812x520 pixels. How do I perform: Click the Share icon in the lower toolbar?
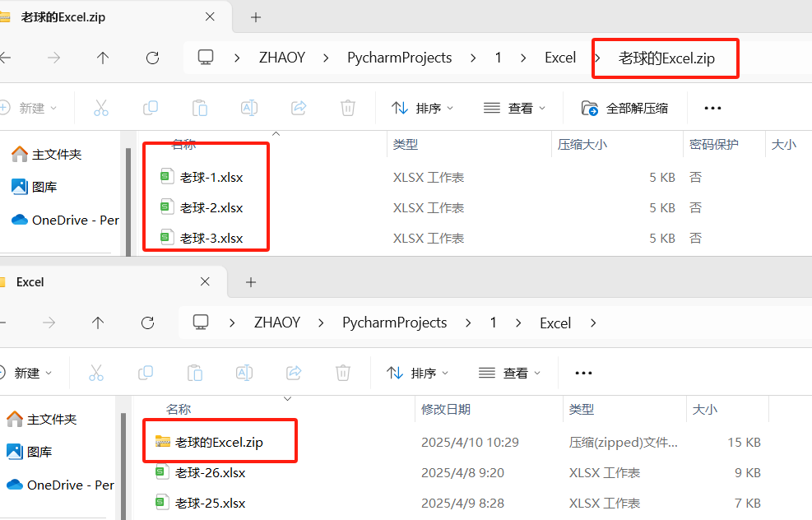click(x=294, y=373)
